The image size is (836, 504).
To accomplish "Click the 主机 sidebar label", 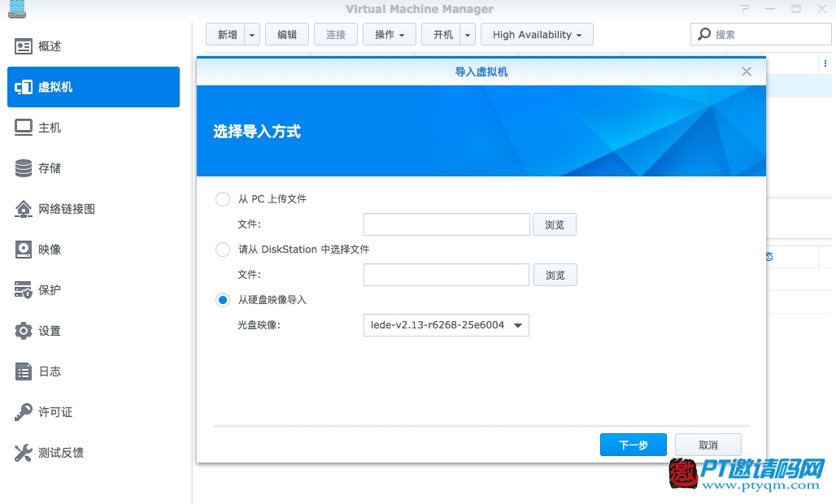I will tap(50, 128).
